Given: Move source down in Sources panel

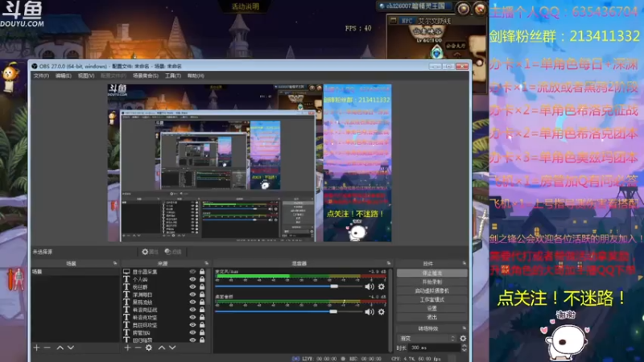Looking at the screenshot, I should (x=172, y=348).
